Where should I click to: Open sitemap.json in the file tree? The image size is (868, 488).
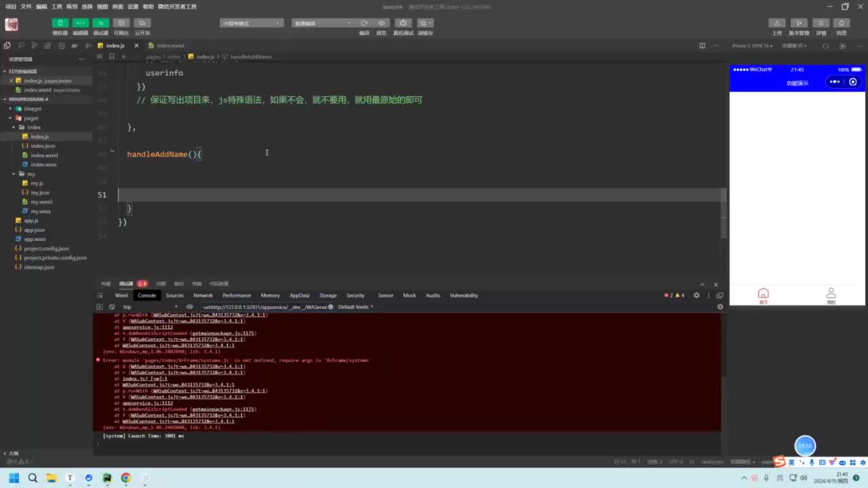click(39, 267)
